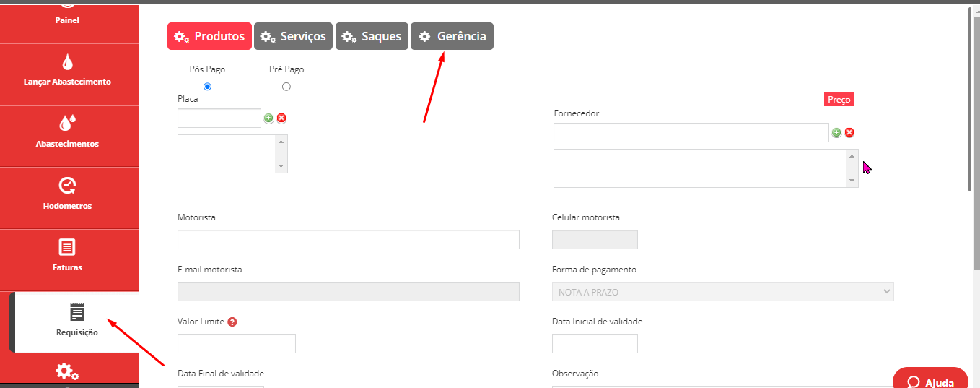The height and width of the screenshot is (388, 980).
Task: Open Forma de pagamento dropdown
Action: click(723, 292)
